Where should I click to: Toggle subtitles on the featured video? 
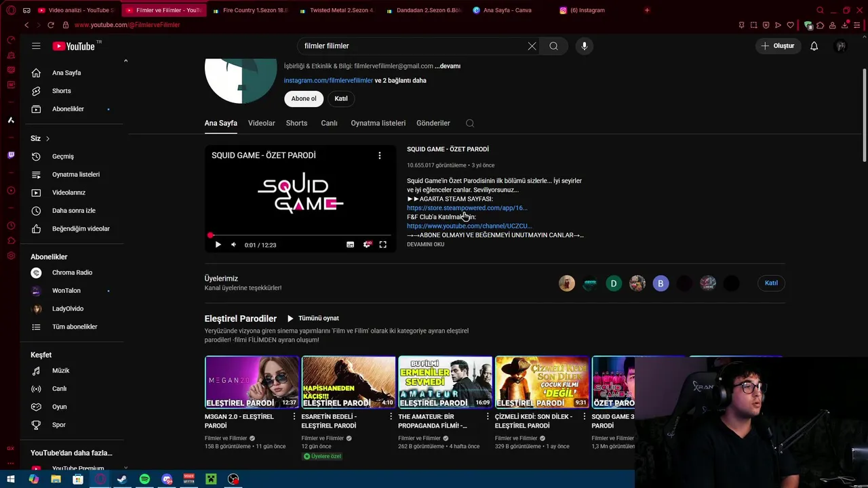click(x=351, y=245)
